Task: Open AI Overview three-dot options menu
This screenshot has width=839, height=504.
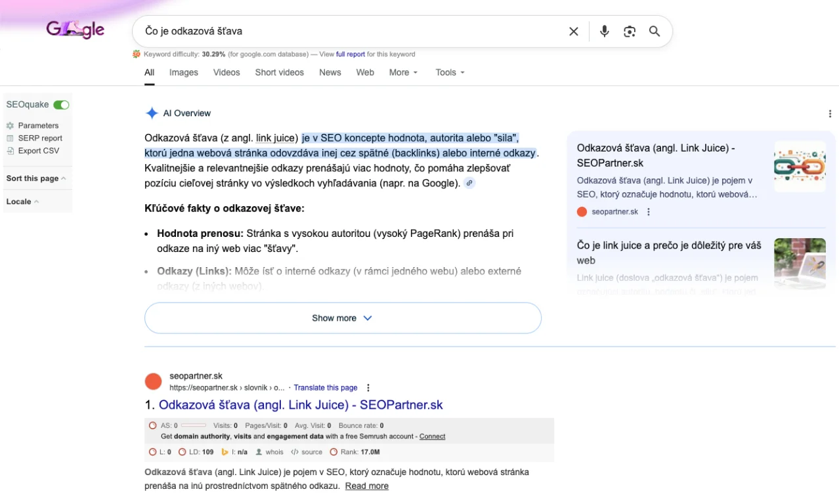Action: pos(830,114)
